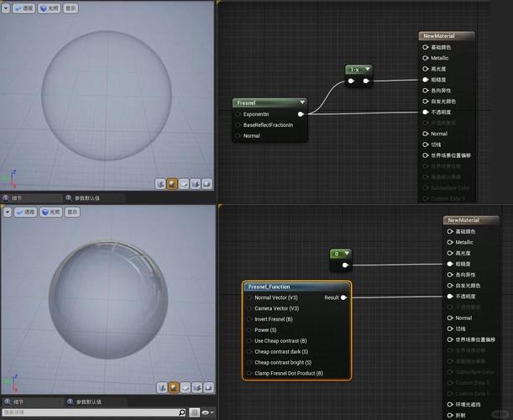Click the 1-x node input pin
The width and height of the screenshot is (513, 420).
pos(351,81)
